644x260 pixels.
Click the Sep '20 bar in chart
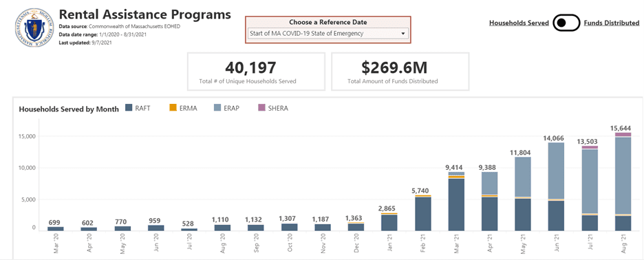pos(256,228)
